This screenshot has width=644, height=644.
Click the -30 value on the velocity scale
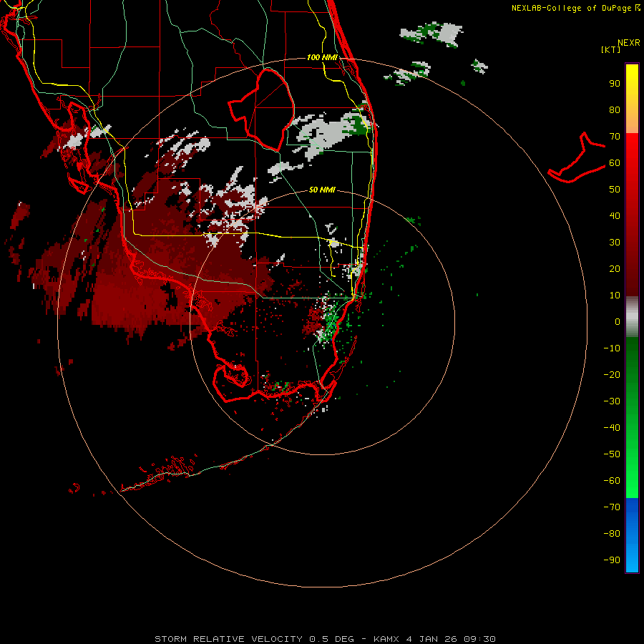pos(612,401)
